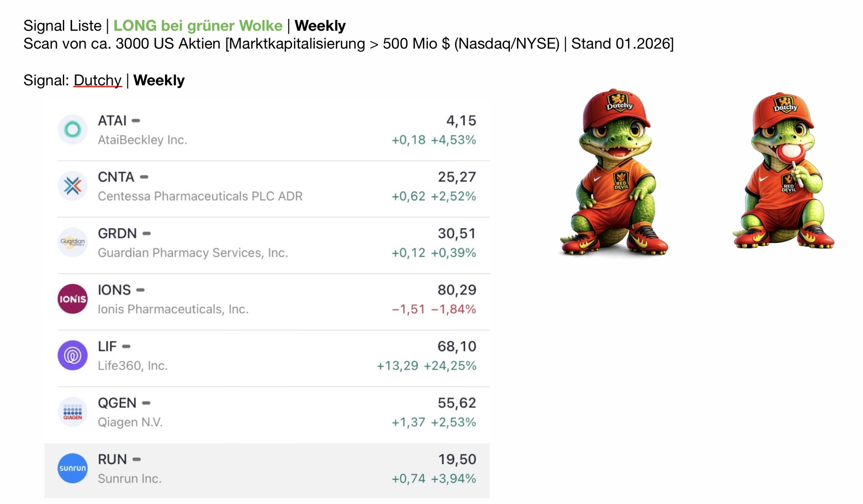The image size is (863, 504).
Task: Click the Dutchy crocodile holding a lollipop
Action: pos(784,171)
